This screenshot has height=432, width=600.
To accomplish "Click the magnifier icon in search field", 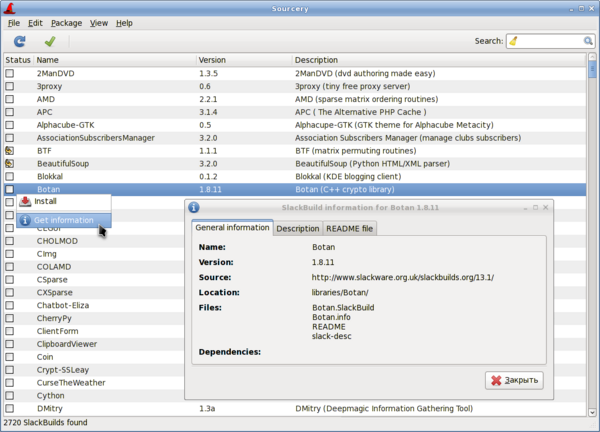I will point(589,41).
